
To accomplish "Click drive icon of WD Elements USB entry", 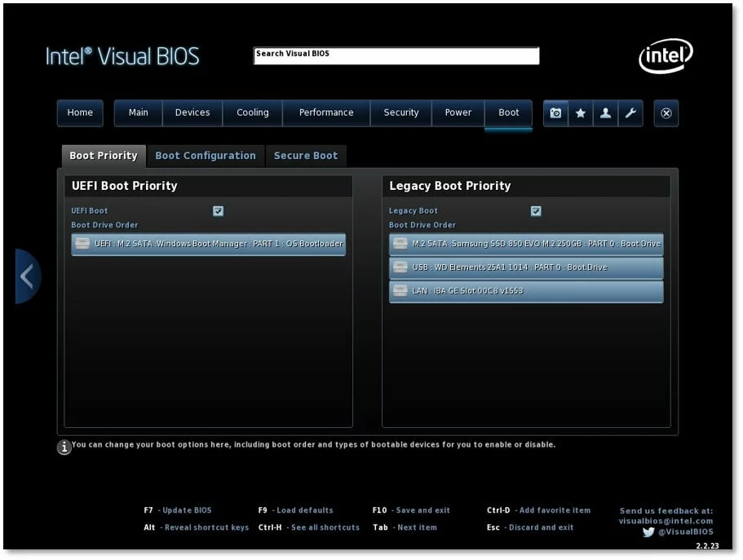I will point(400,267).
